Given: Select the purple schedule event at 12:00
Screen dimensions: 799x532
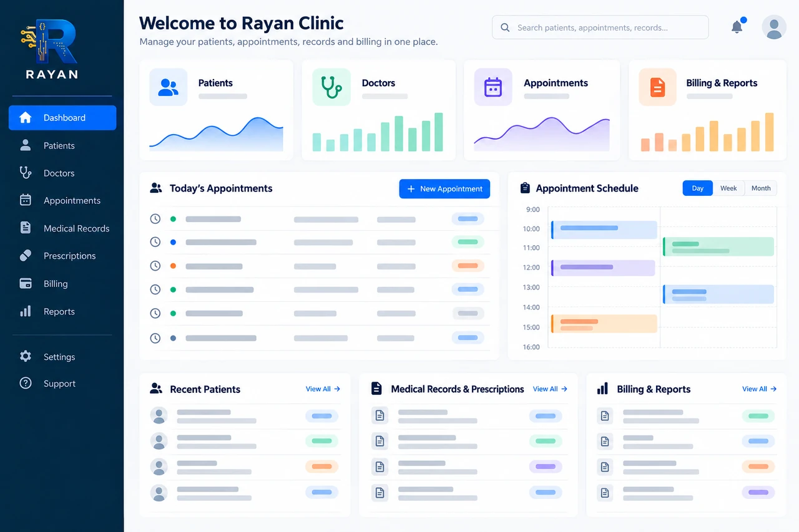Looking at the screenshot, I should (x=603, y=268).
